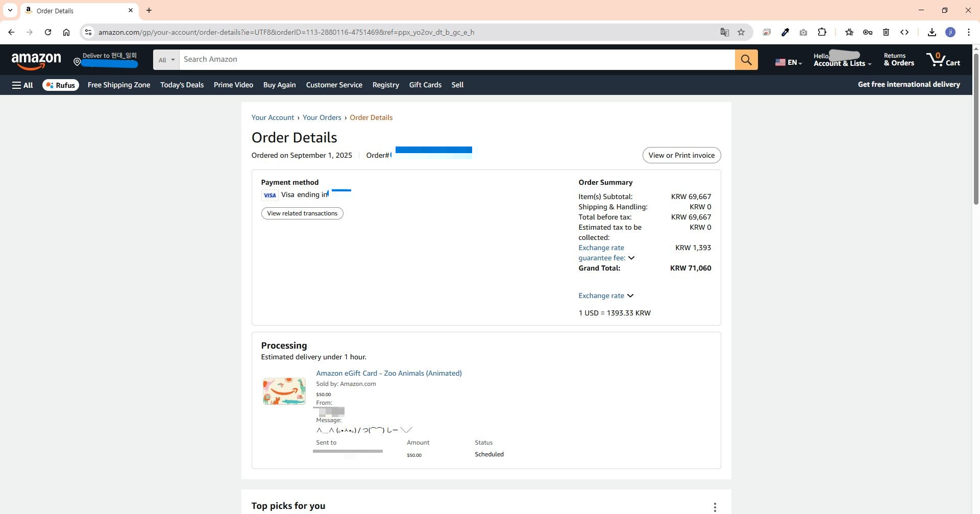Click the site information icon in address bar

88,32
